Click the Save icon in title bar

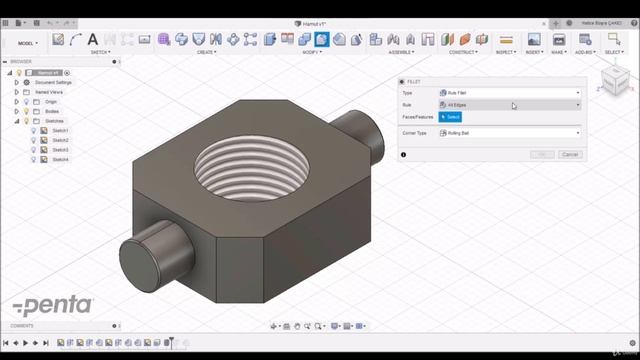pyautogui.click(x=37, y=23)
